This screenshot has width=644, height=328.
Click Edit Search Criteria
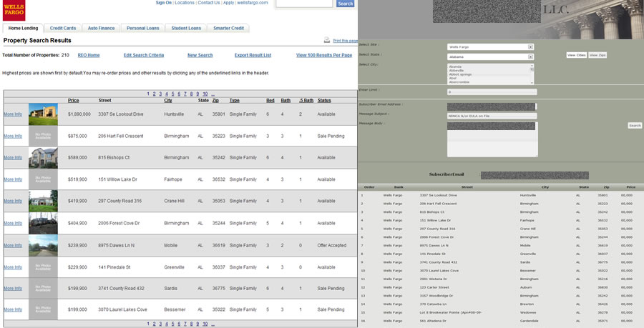[x=144, y=55]
